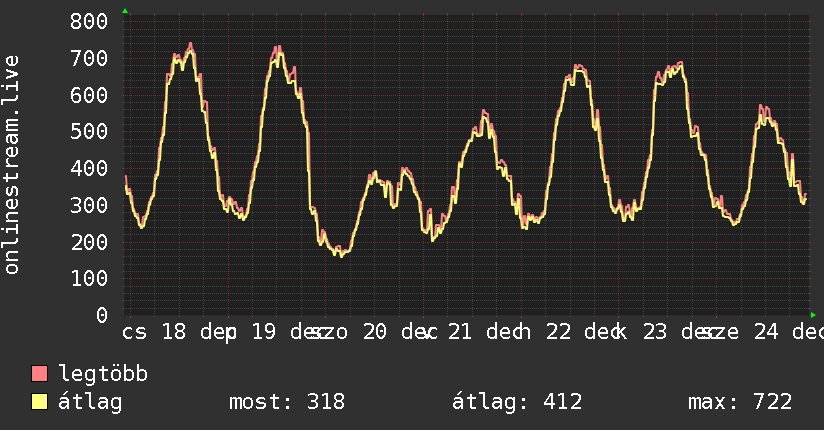Click the 300 y-axis label
Viewport: 824px width, 430px height.
coord(89,206)
